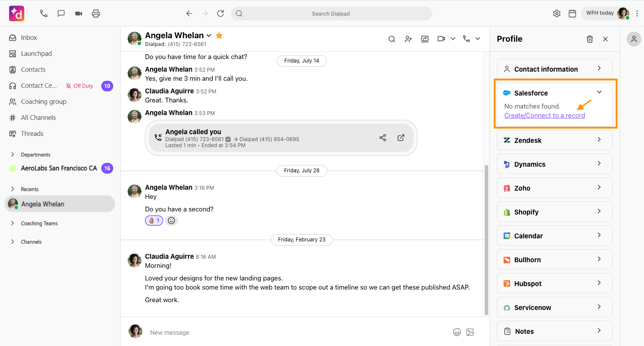Open the three-dot menu next to avatar
The image size is (644, 346).
637,13
